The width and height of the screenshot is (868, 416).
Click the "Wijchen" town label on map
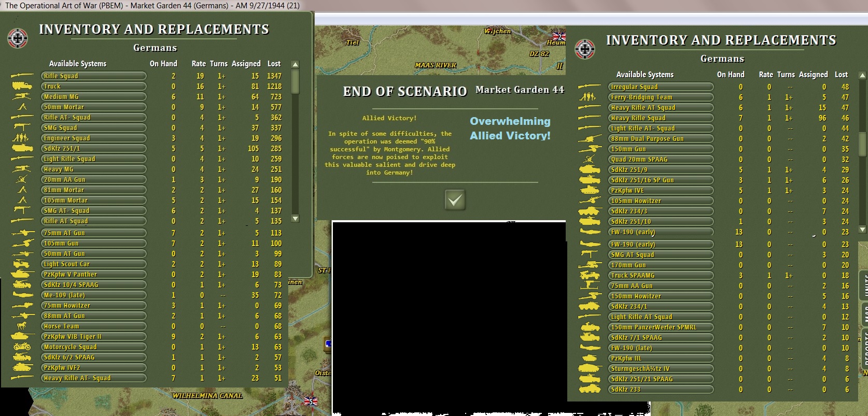point(497,31)
